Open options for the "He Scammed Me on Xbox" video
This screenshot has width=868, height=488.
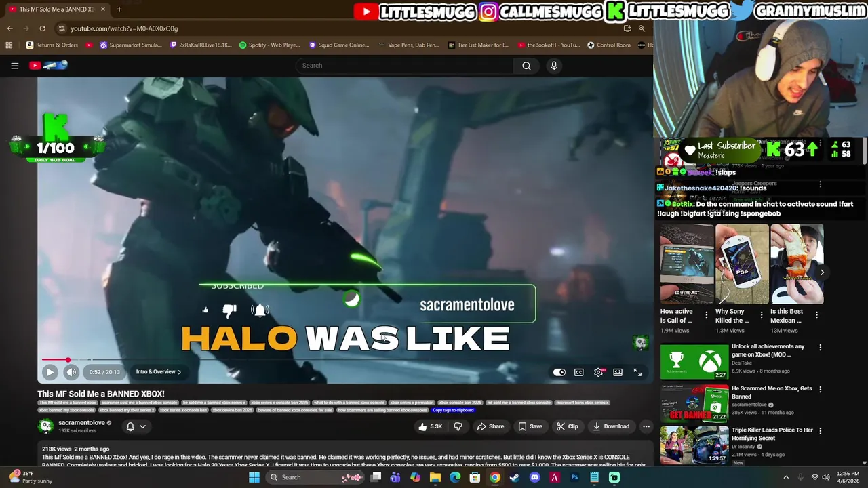[820, 390]
